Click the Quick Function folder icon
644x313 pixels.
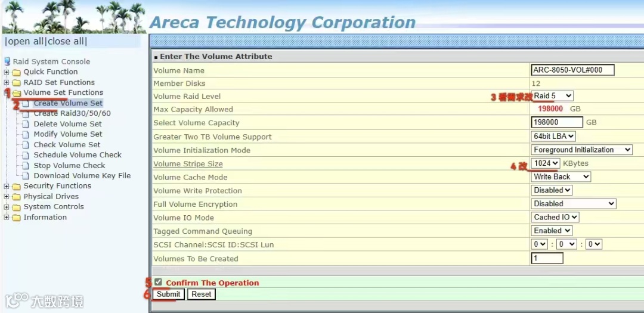(17, 72)
